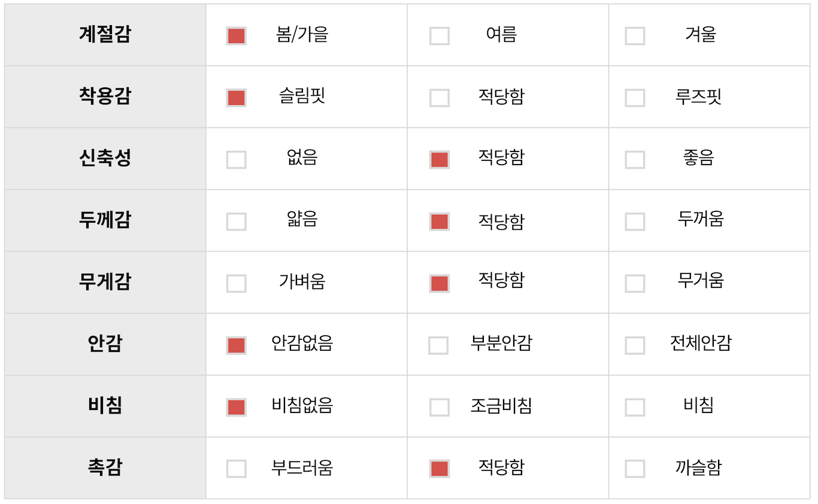Check the 얇음 thickness checkbox
818x504 pixels.
[x=236, y=221]
